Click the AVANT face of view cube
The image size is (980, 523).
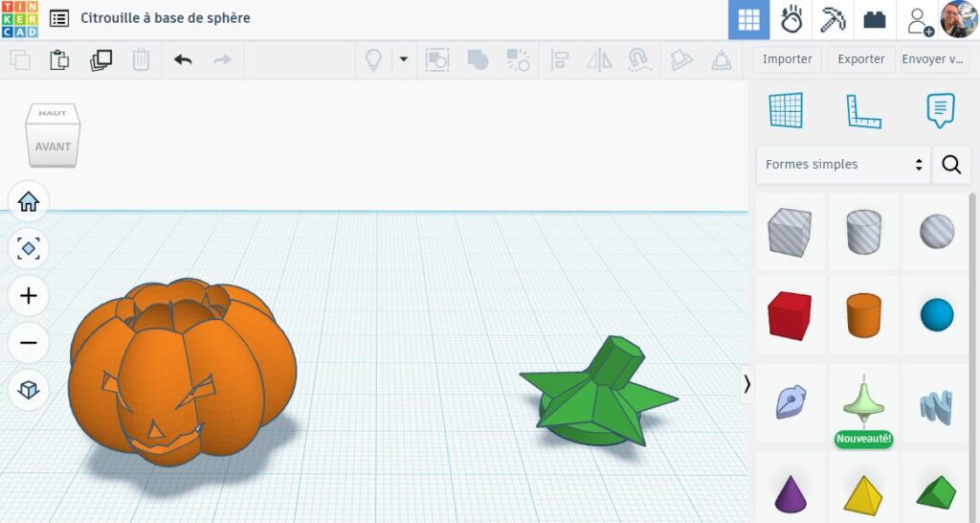point(53,147)
